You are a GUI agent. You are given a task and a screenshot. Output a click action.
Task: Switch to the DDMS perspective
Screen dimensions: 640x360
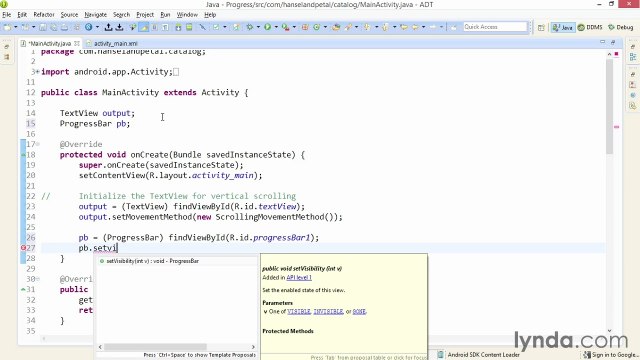coord(590,27)
